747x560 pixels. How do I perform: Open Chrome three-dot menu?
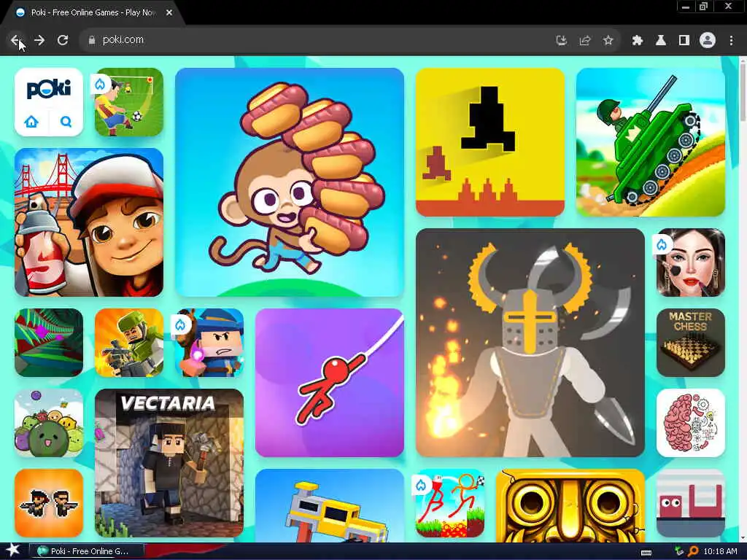731,41
